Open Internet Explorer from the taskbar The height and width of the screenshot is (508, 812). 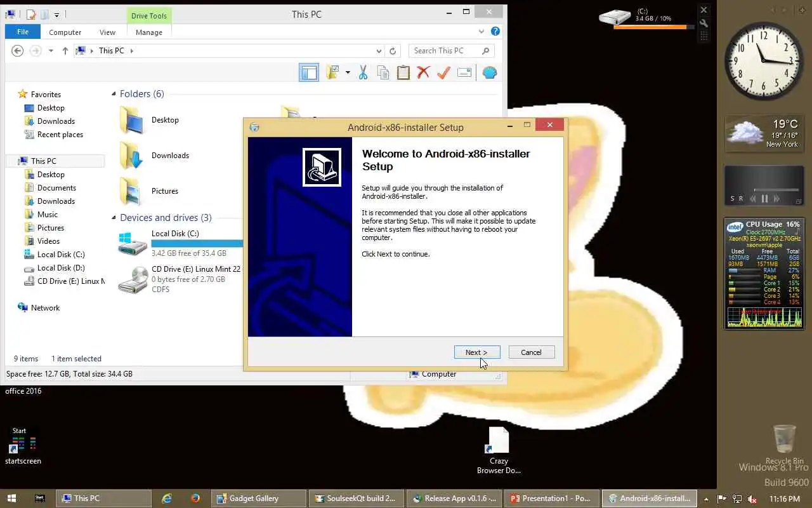tap(167, 498)
